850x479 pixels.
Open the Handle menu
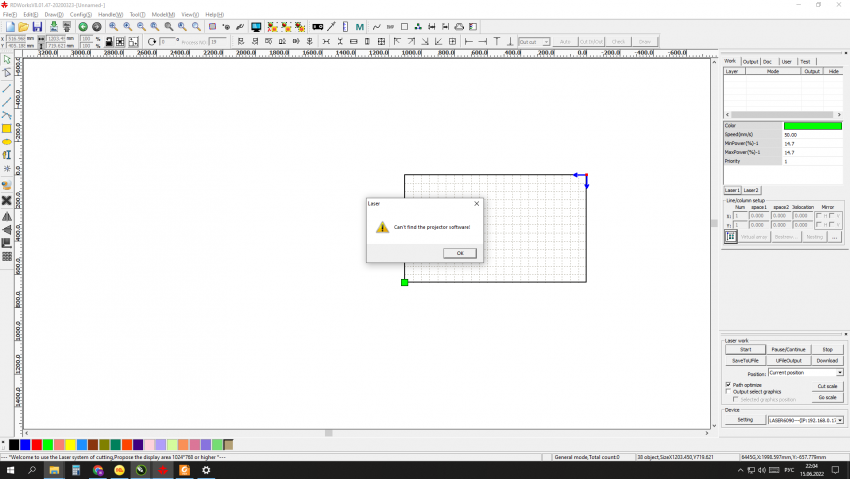pos(109,15)
